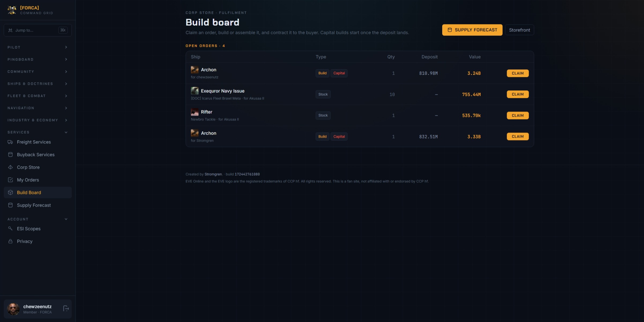Open Buyback Services page
644x322 pixels.
point(38,155)
